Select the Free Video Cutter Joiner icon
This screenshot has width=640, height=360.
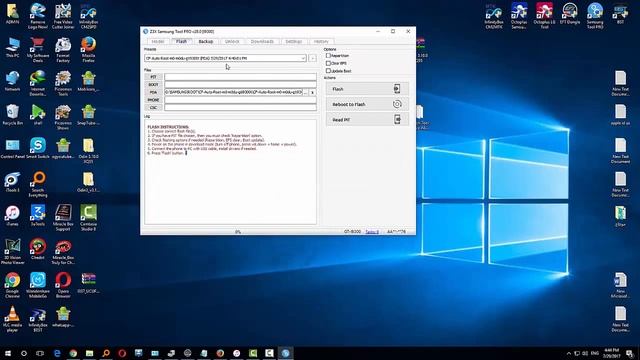[63, 16]
